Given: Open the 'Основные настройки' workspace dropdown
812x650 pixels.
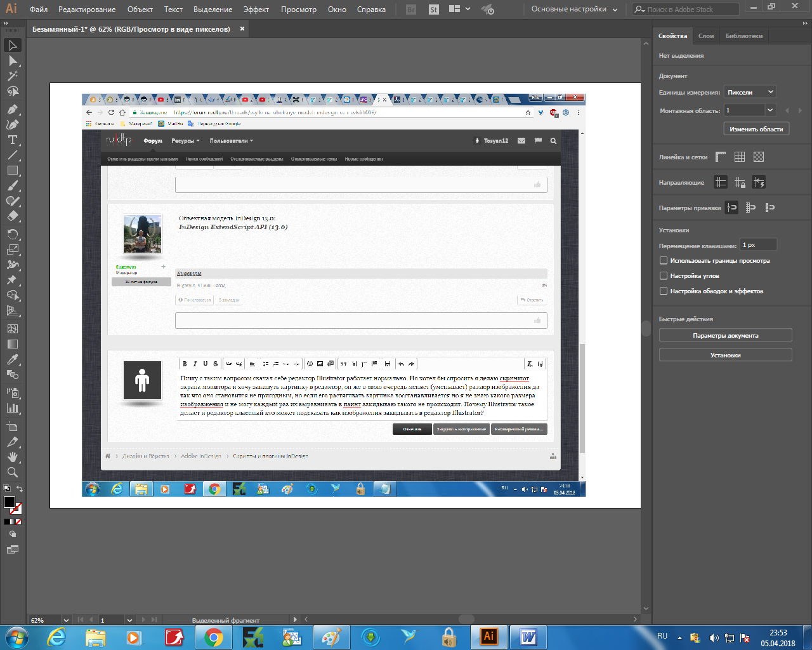Looking at the screenshot, I should [x=574, y=10].
